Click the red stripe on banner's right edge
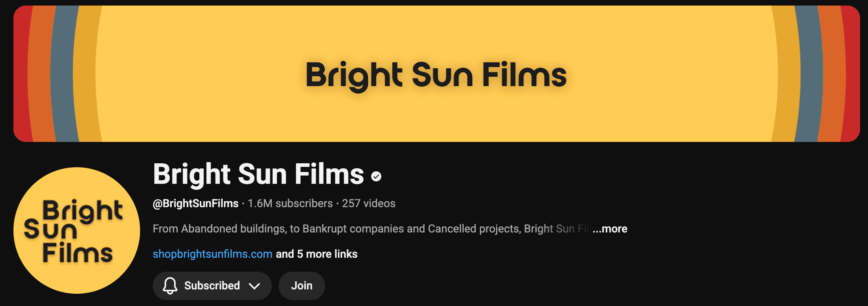The height and width of the screenshot is (306, 868). pos(851,75)
